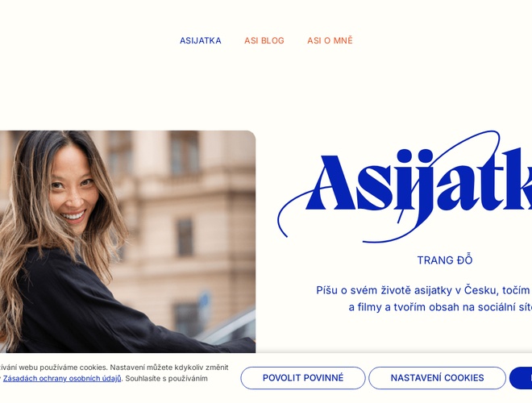Open the ASIJATKA navigation item
This screenshot has height=403, width=532.
click(200, 40)
